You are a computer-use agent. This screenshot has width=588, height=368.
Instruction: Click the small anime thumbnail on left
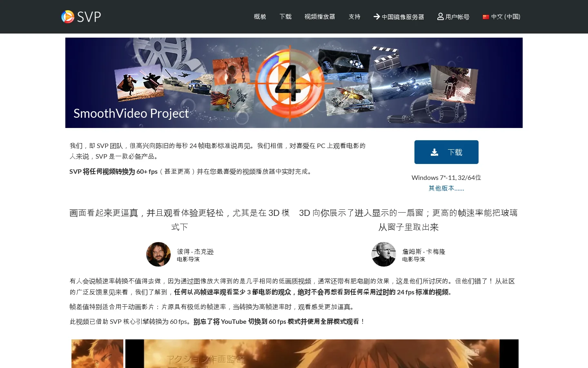[x=97, y=354]
